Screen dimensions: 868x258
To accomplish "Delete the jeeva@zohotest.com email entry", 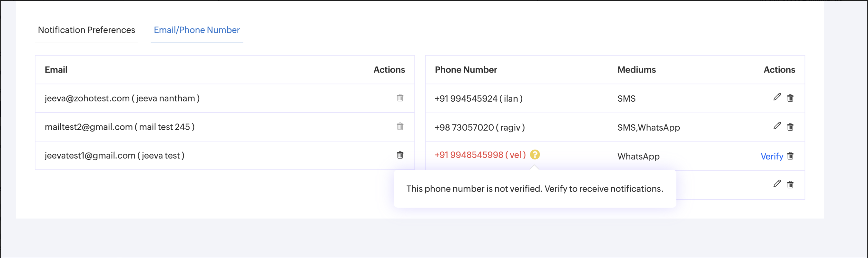I will point(400,98).
